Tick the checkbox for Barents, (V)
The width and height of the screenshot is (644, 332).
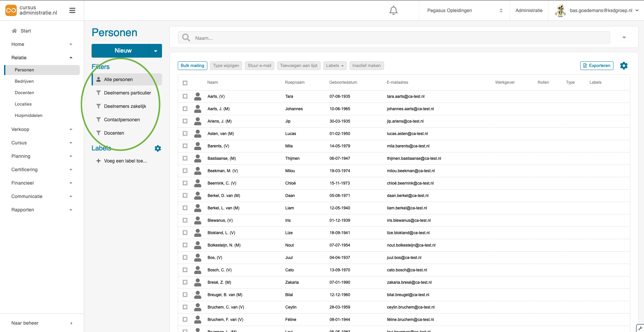pos(185,146)
